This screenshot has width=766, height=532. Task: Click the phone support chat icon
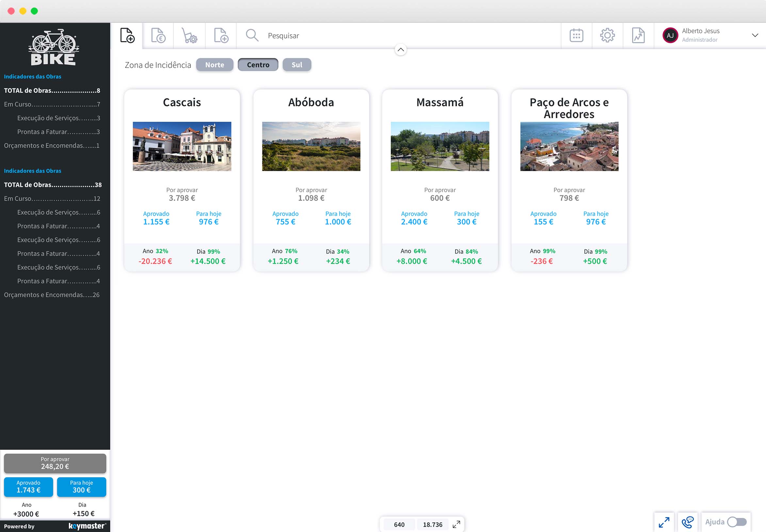(x=687, y=522)
